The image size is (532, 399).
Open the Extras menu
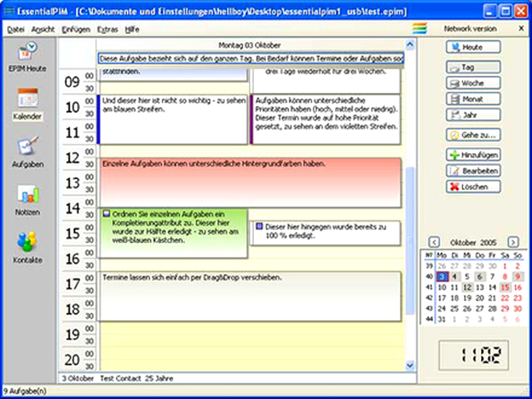(x=108, y=30)
